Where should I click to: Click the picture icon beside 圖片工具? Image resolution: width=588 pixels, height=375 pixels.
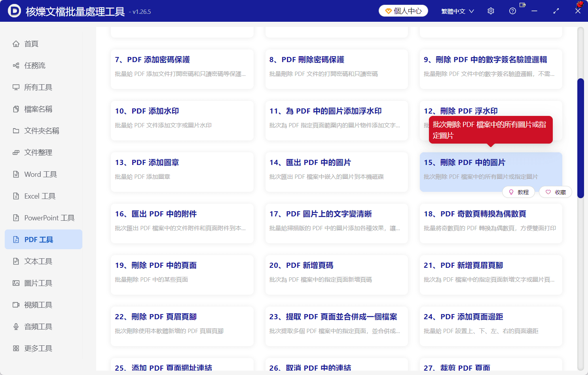pyautogui.click(x=16, y=283)
